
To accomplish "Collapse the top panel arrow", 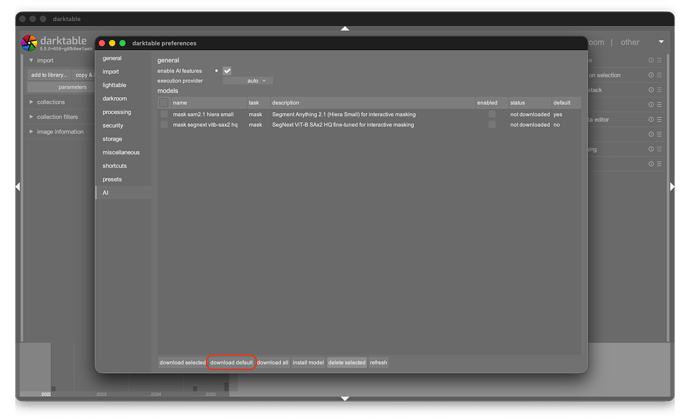I will pos(345,29).
